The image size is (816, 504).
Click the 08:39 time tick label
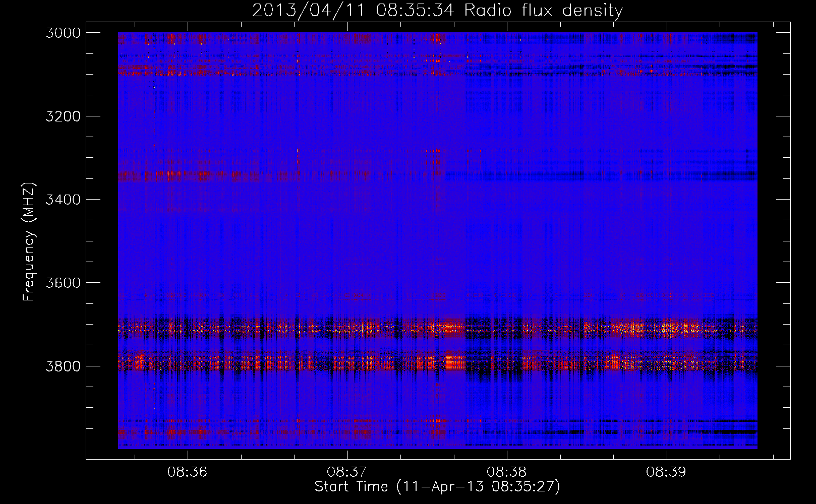pyautogui.click(x=666, y=472)
